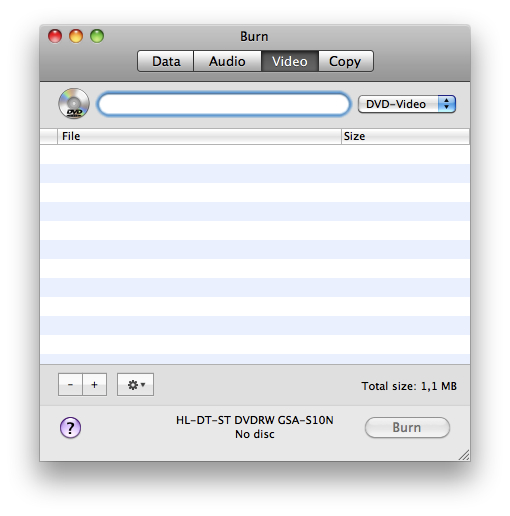The height and width of the screenshot is (516, 510).
Task: Zoom the window using green button
Action: 97,36
